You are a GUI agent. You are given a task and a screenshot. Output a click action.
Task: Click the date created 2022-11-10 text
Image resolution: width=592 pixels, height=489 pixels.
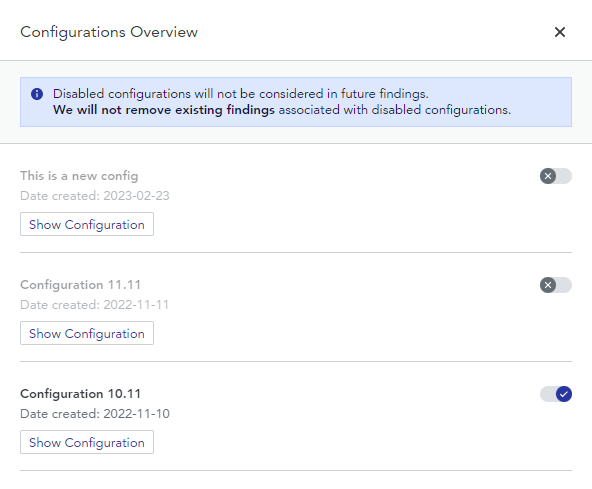95,414
